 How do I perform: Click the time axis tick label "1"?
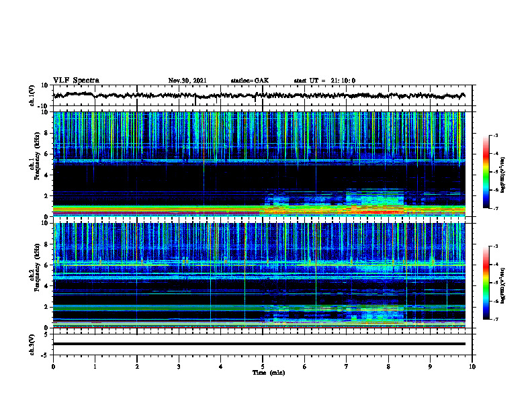point(95,367)
